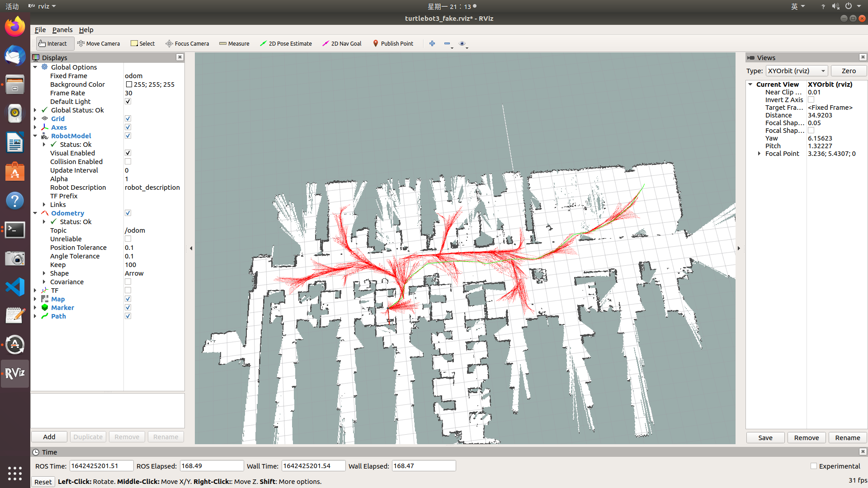
Task: Toggle Unreliable checkbox for Odometry
Action: (127, 239)
